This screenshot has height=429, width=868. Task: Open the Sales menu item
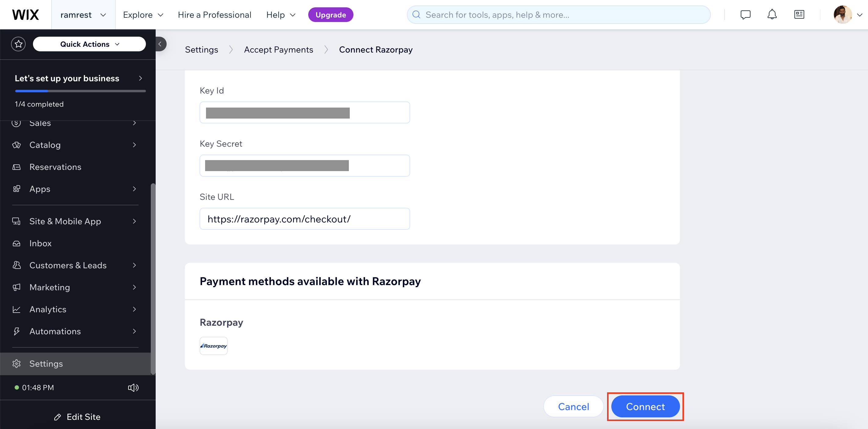pos(75,125)
